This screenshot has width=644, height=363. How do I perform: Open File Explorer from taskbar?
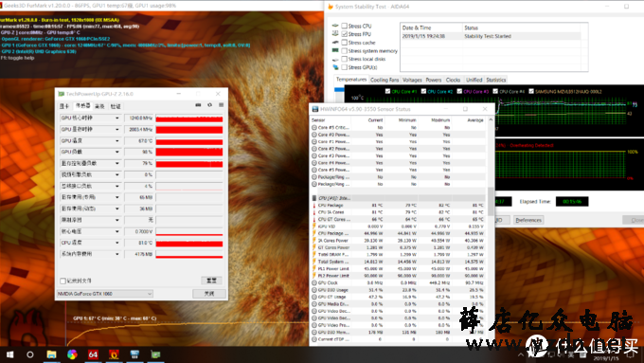tap(51, 354)
